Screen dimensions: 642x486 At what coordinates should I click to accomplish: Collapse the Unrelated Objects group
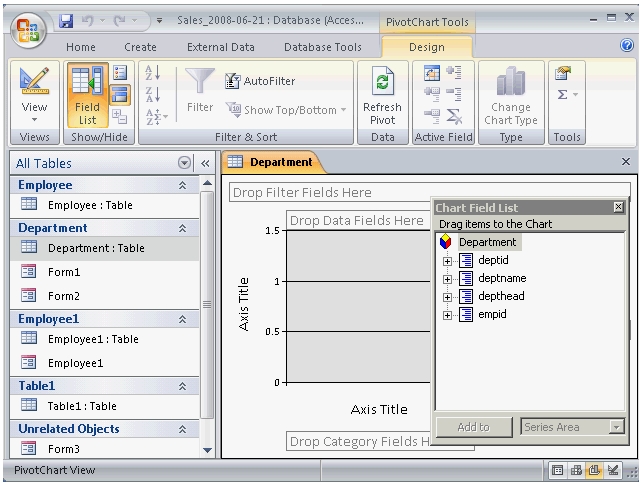pos(183,429)
